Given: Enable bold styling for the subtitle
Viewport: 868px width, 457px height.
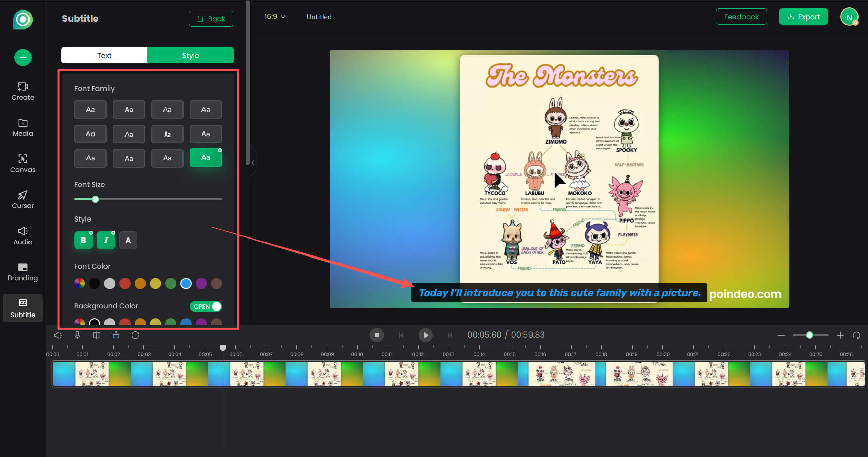Looking at the screenshot, I should coord(83,240).
